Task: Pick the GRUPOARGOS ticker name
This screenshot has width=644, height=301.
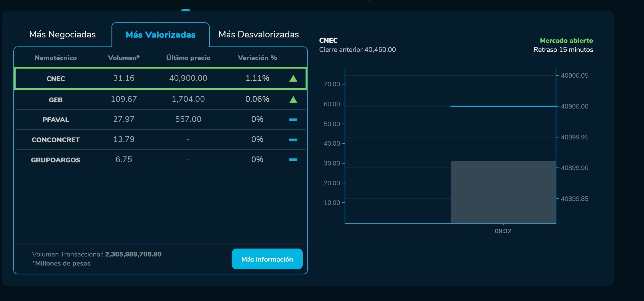Action: (56, 160)
